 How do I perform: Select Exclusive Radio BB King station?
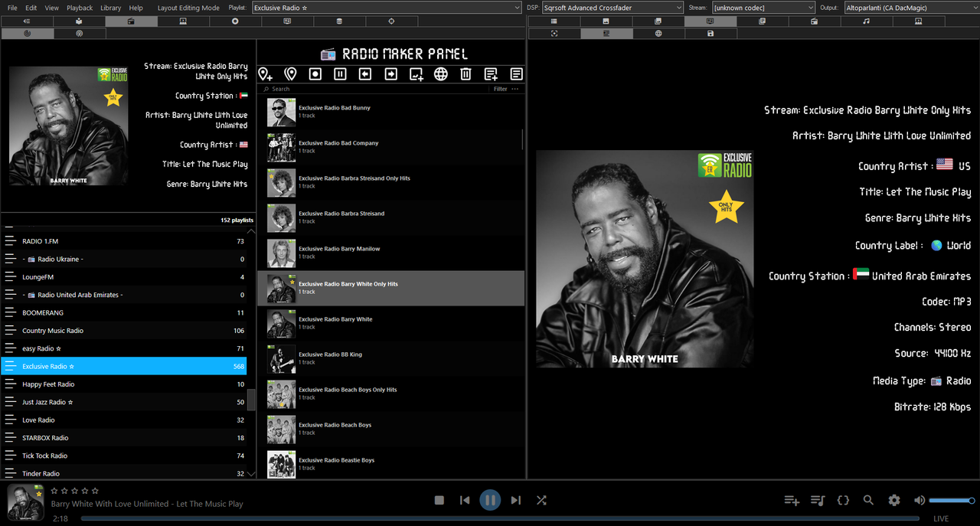tap(390, 358)
